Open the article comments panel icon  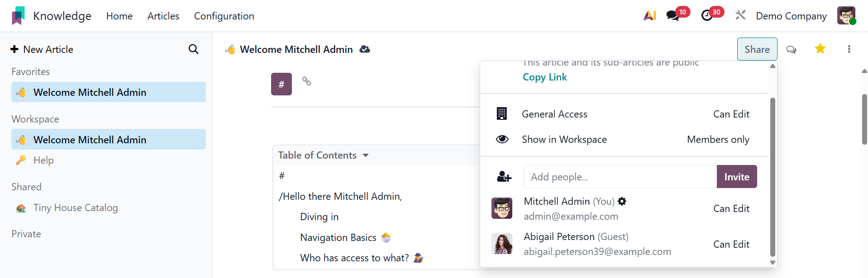pos(791,49)
